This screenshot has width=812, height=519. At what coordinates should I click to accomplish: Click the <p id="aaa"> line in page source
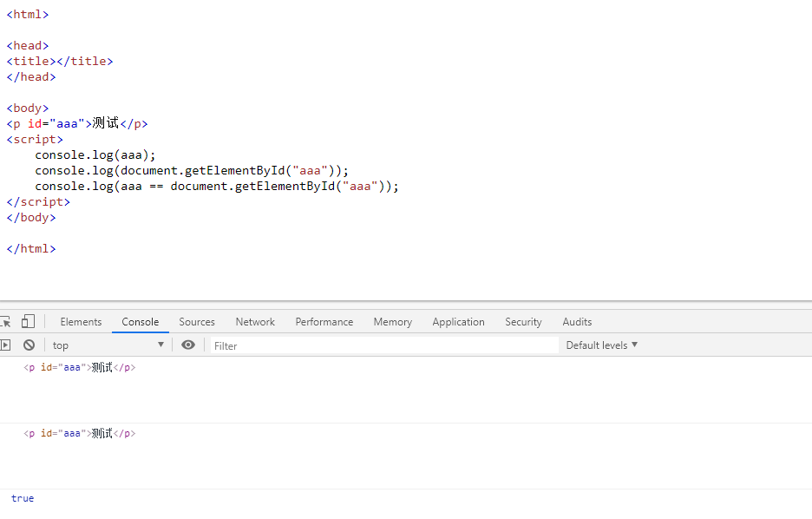(77, 123)
